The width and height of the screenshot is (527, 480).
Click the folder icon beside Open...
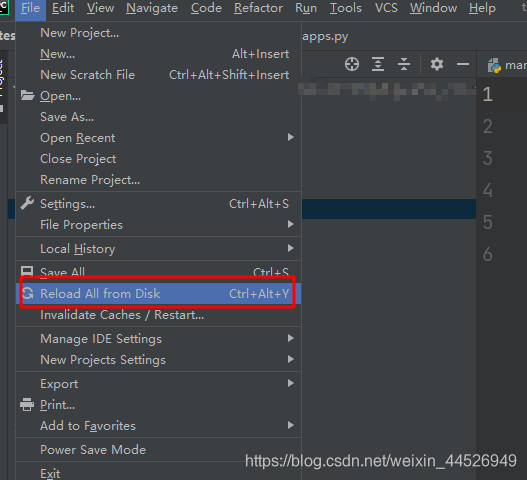point(27,95)
